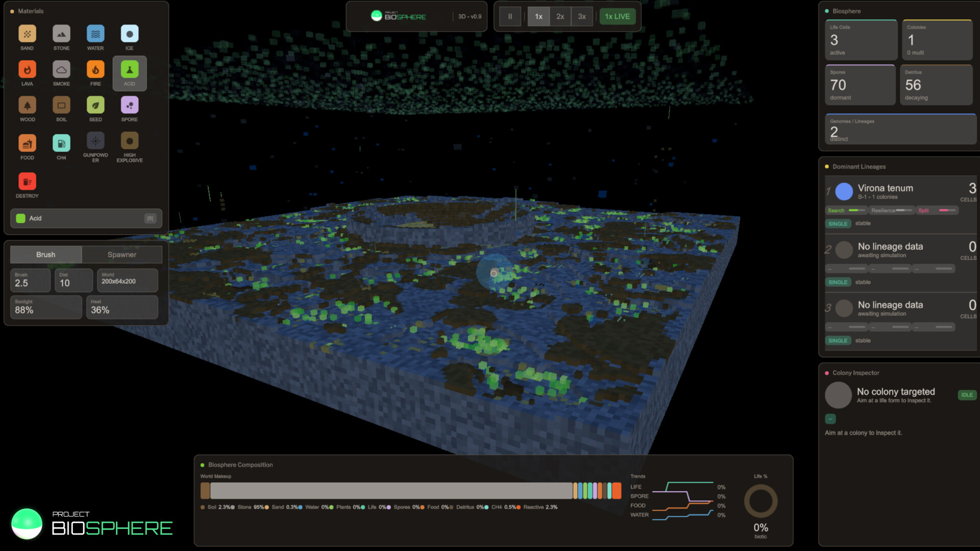Open the Brush tab
The width and height of the screenshot is (980, 551).
tap(45, 255)
